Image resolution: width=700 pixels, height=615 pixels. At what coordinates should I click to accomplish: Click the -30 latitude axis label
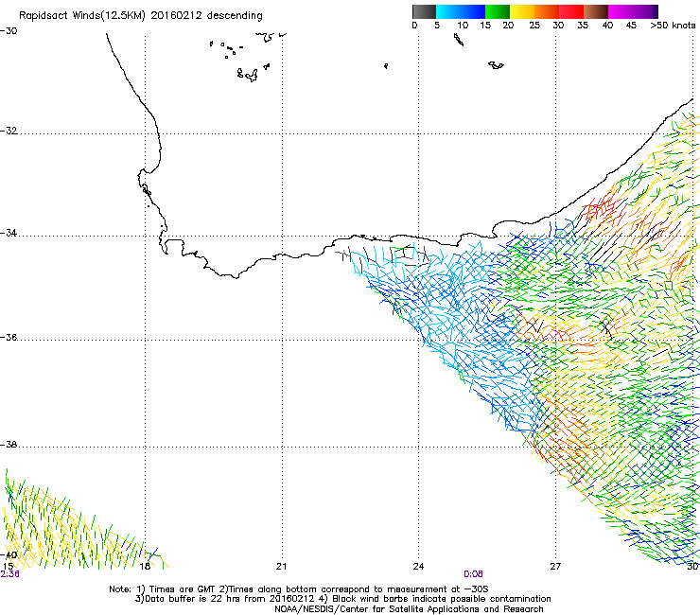[x=9, y=31]
